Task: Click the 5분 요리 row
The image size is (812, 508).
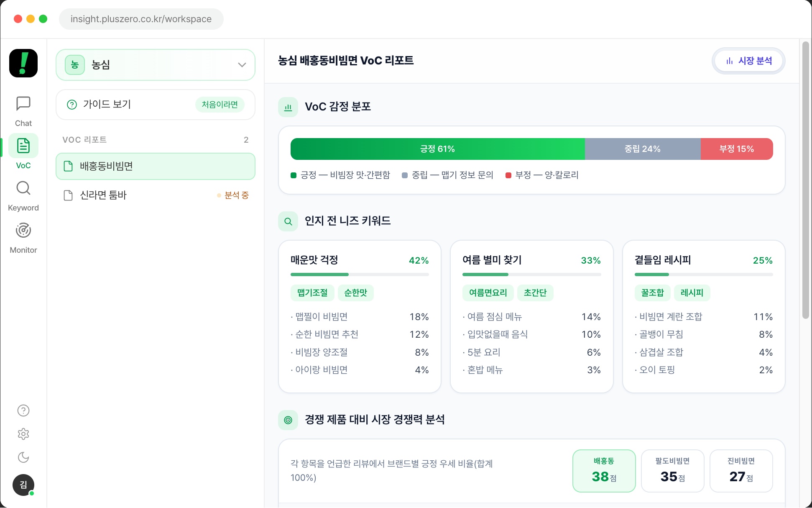Action: click(532, 353)
